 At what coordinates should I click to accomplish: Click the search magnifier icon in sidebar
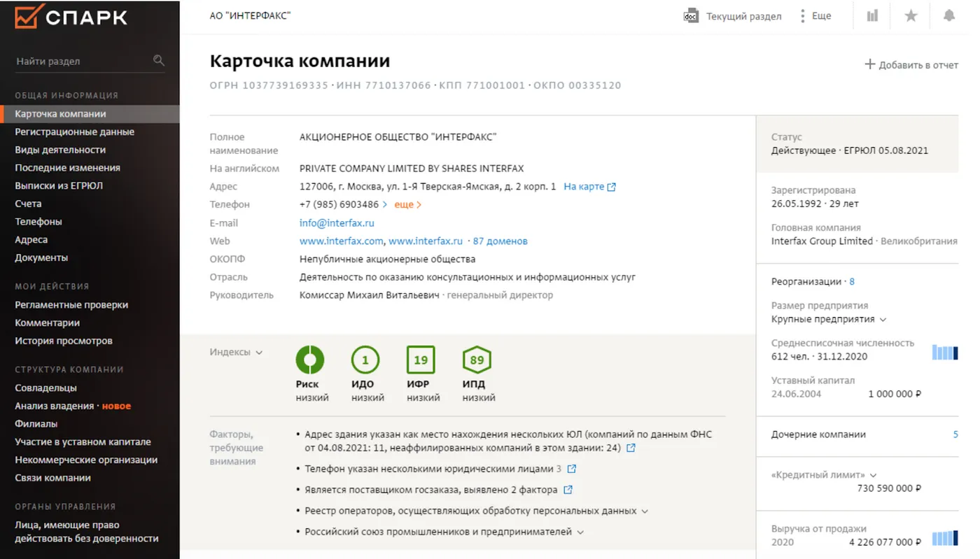[159, 61]
